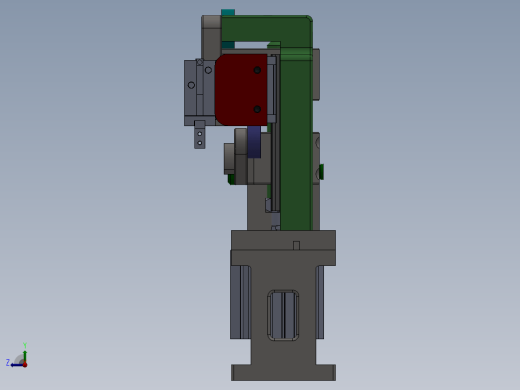
Task: Select the gray corner block at top left
Action: (211, 37)
